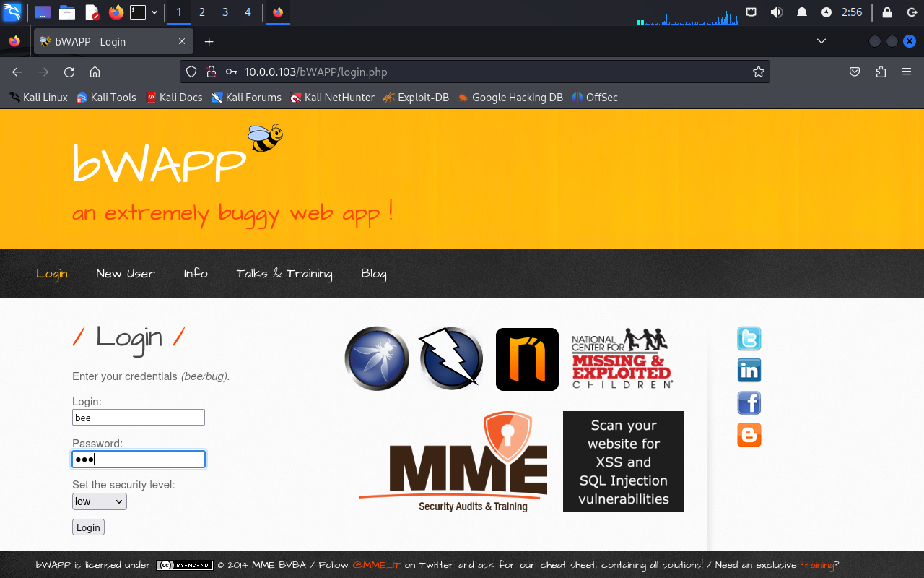Open the Twitter social icon
Screen dimensions: 924x578
(x=749, y=339)
